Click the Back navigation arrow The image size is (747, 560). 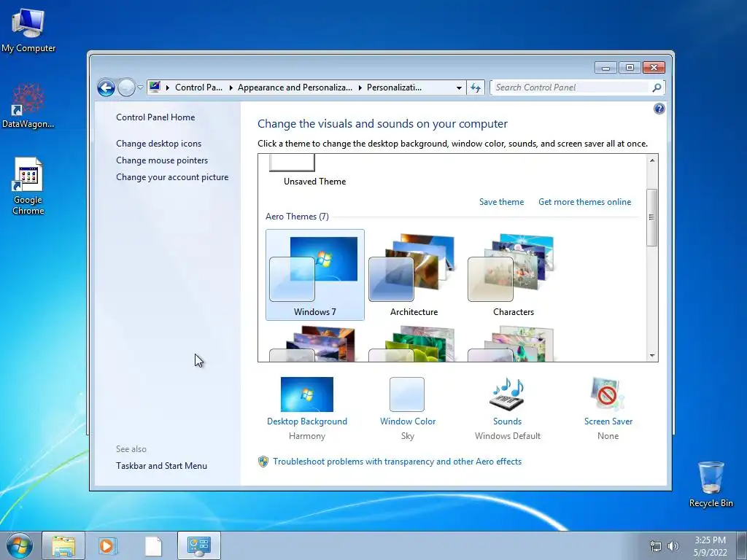click(106, 87)
